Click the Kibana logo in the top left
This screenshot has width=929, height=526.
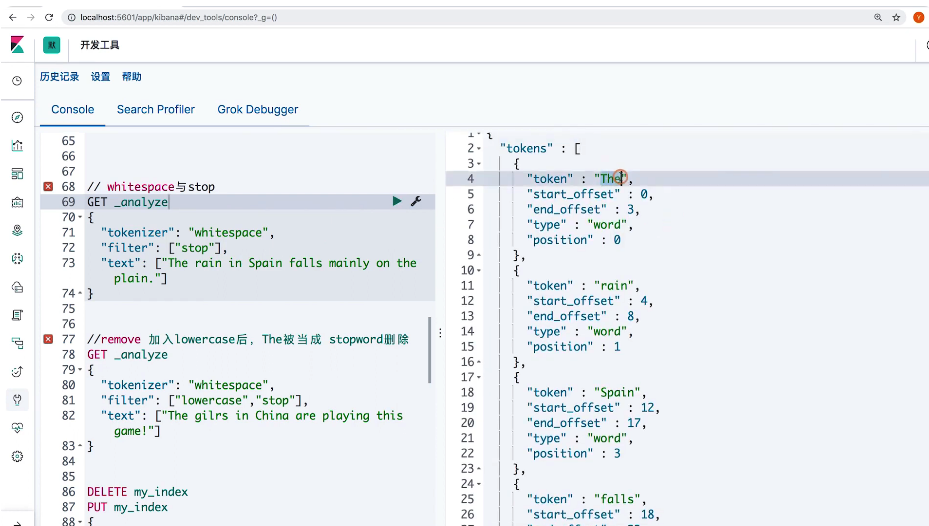(x=17, y=45)
